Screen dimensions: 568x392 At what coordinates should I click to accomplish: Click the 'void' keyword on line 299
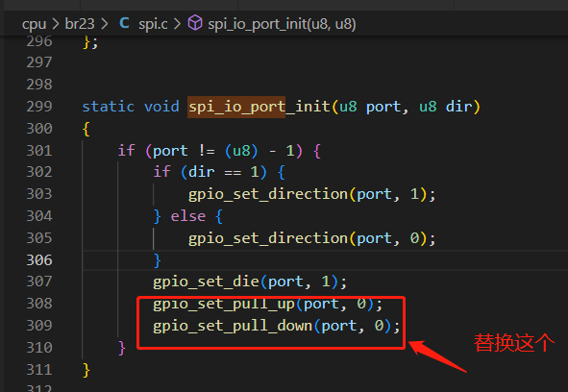[161, 107]
